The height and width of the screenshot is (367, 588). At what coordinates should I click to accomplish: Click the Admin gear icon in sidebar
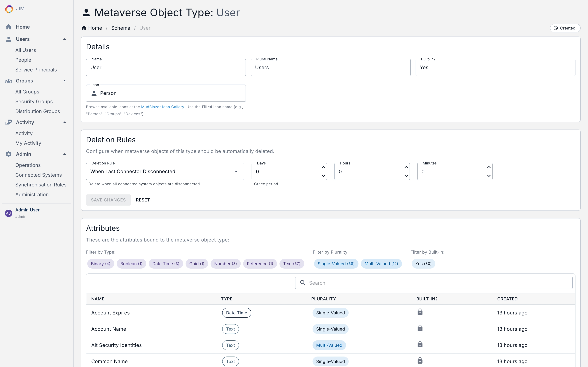(x=9, y=154)
